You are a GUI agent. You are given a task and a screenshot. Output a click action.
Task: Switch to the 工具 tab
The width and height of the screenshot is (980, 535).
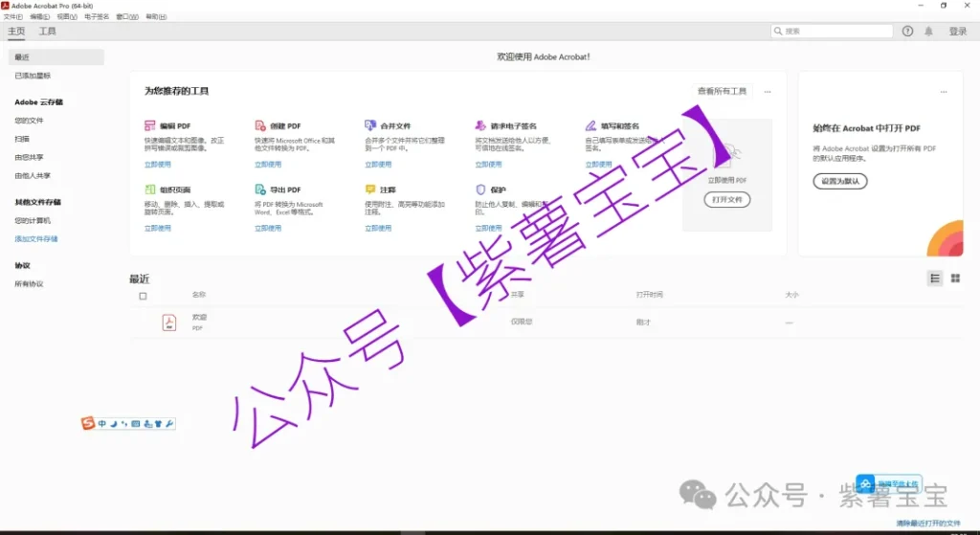click(47, 32)
